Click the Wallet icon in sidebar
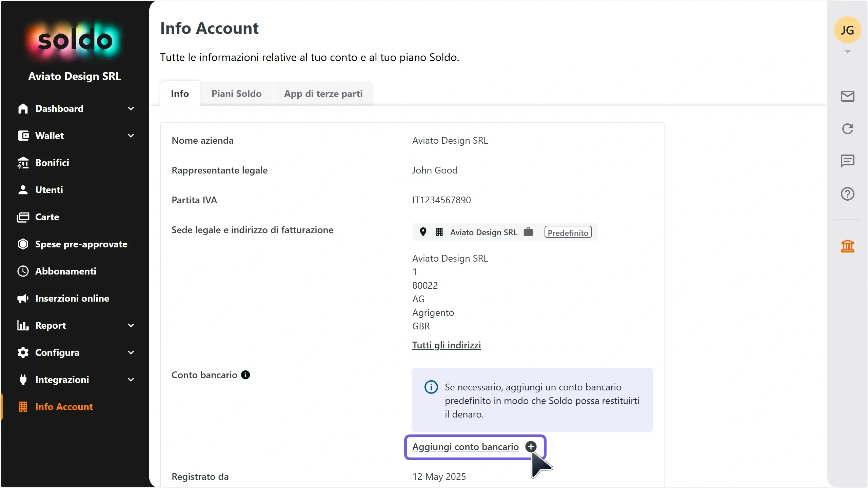 23,136
